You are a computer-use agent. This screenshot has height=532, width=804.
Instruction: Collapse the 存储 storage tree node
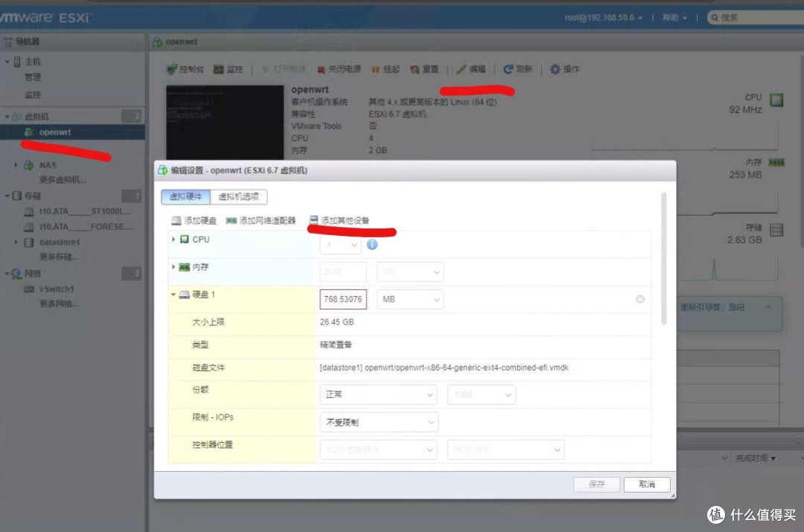7,196
